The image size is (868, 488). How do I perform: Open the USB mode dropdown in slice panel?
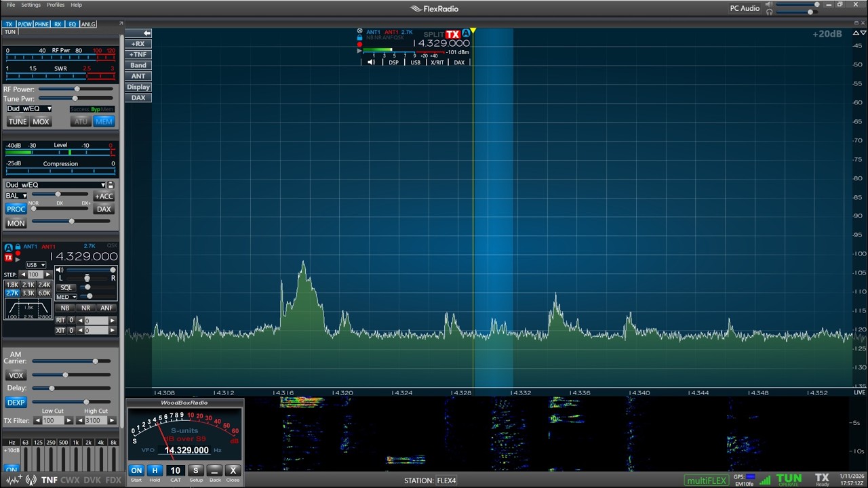tap(35, 265)
